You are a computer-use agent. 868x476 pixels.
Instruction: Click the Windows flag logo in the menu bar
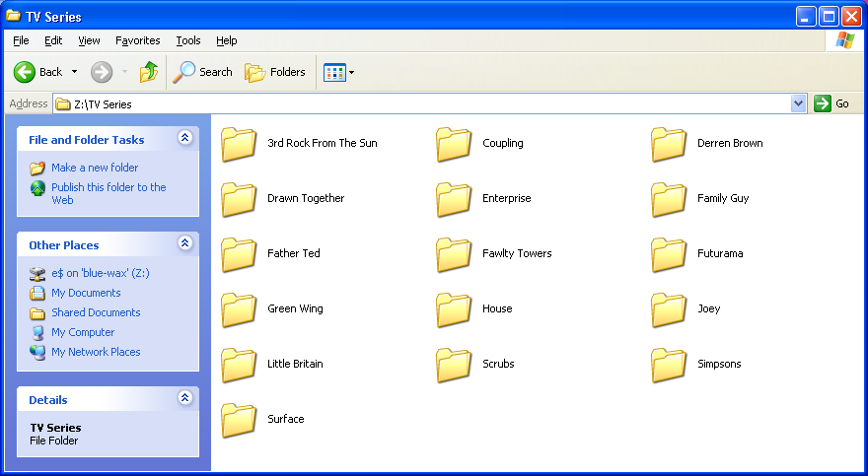coord(844,40)
